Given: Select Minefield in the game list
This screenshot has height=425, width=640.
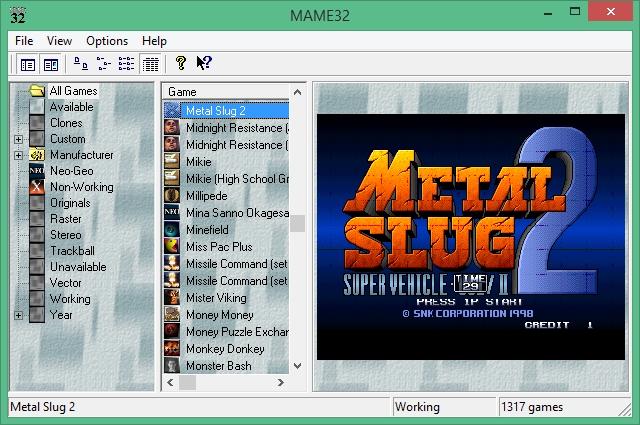Looking at the screenshot, I should (x=207, y=230).
